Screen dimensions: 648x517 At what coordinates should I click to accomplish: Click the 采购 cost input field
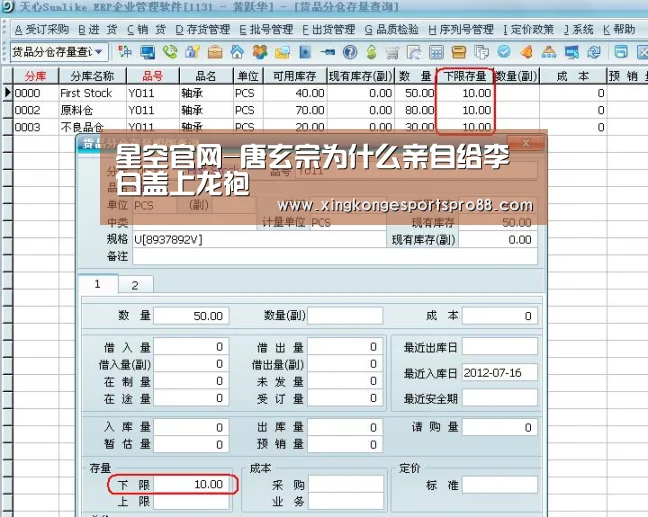coord(346,484)
